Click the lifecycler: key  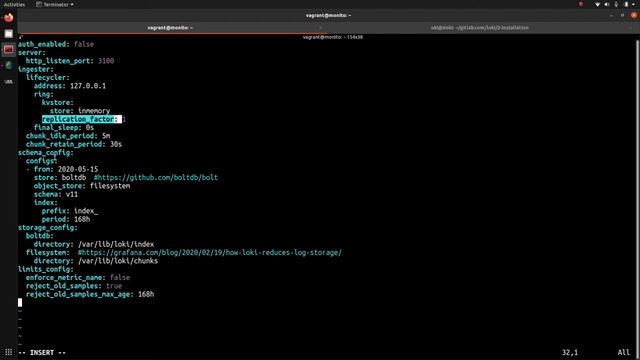48,78
